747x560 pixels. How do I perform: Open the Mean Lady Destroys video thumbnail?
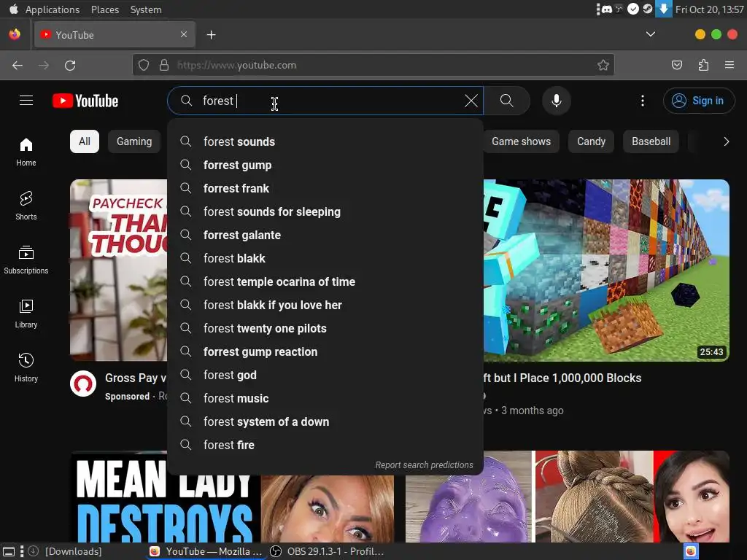coord(232,508)
